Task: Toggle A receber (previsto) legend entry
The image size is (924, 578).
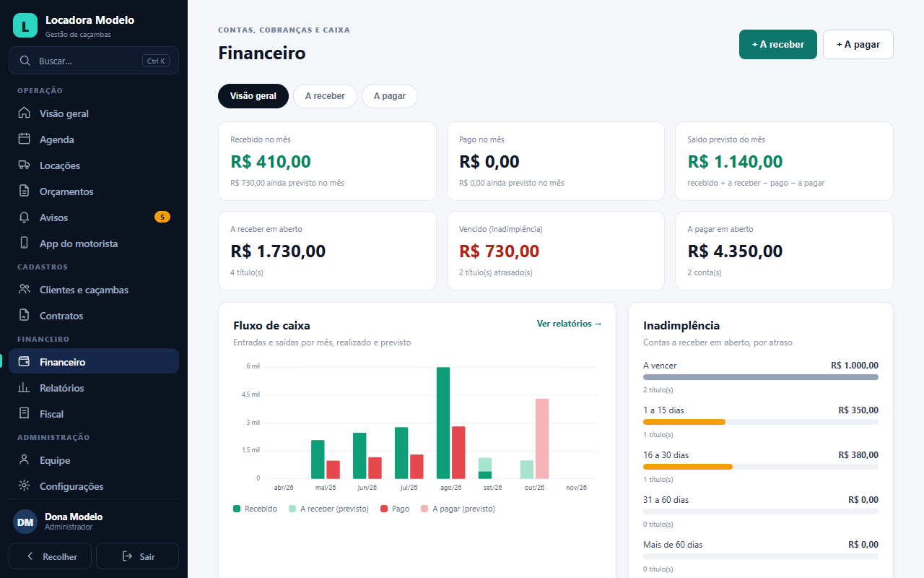Action: tap(328, 509)
